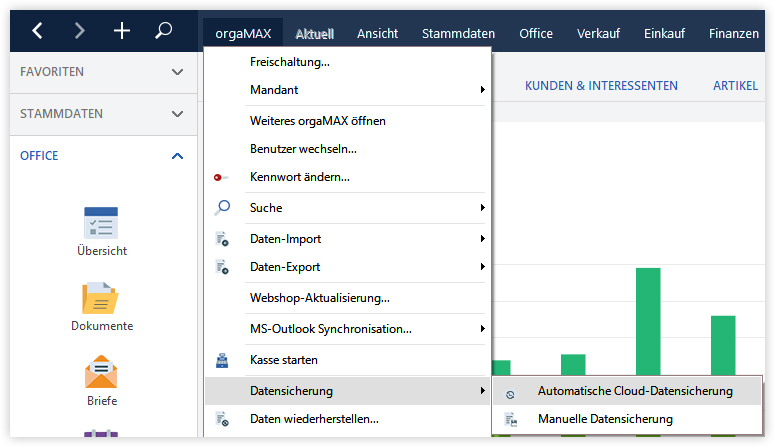Open the Office menu
Viewport: 775px width, 447px height.
point(536,34)
